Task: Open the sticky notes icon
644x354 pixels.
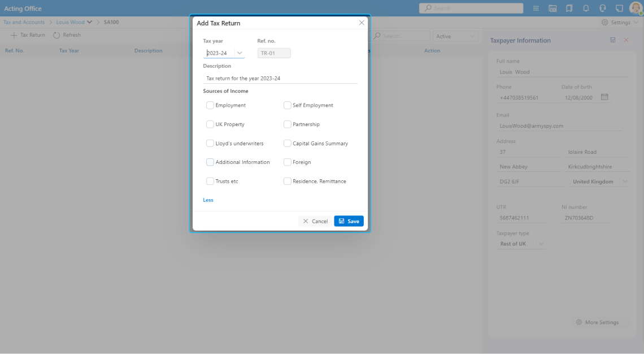Action: click(x=619, y=8)
